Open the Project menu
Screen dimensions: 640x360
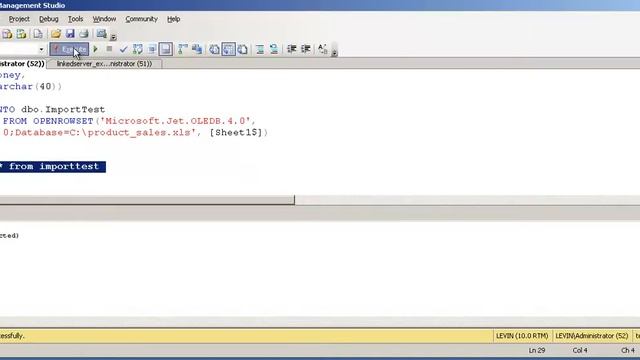[x=19, y=19]
